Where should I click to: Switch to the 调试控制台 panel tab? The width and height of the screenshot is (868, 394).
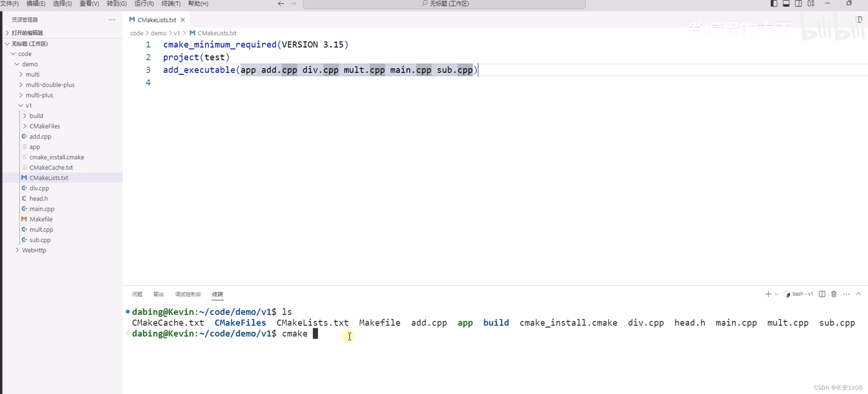pyautogui.click(x=188, y=294)
